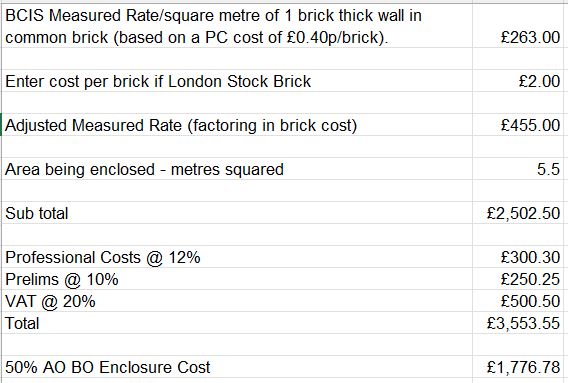Select the VAT @ 20% label cell
Image resolution: width=568 pixels, height=383 pixels.
237,301
